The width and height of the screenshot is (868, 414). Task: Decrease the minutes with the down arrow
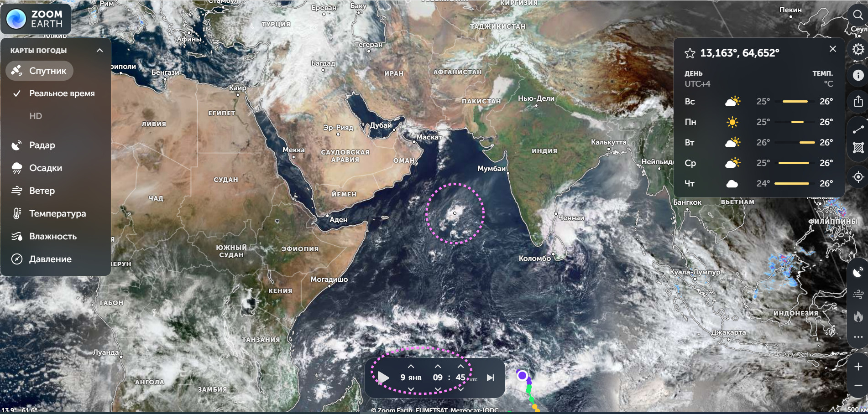(x=460, y=389)
